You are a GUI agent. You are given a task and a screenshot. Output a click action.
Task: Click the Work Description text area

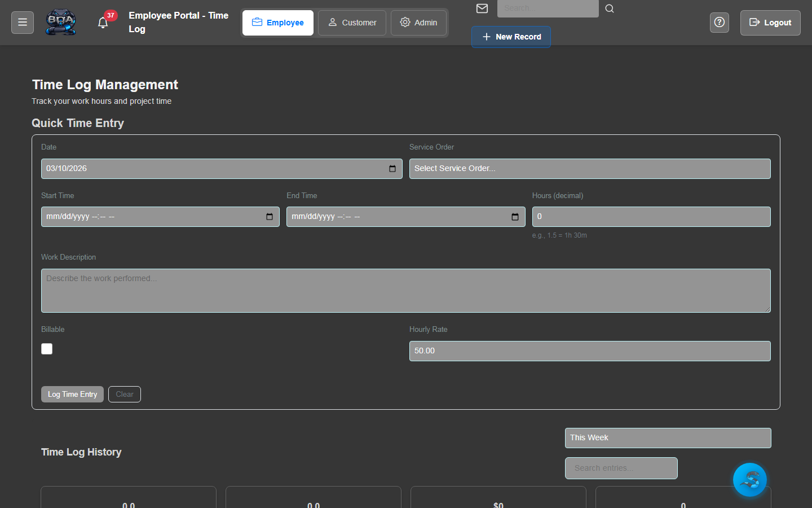pyautogui.click(x=405, y=291)
